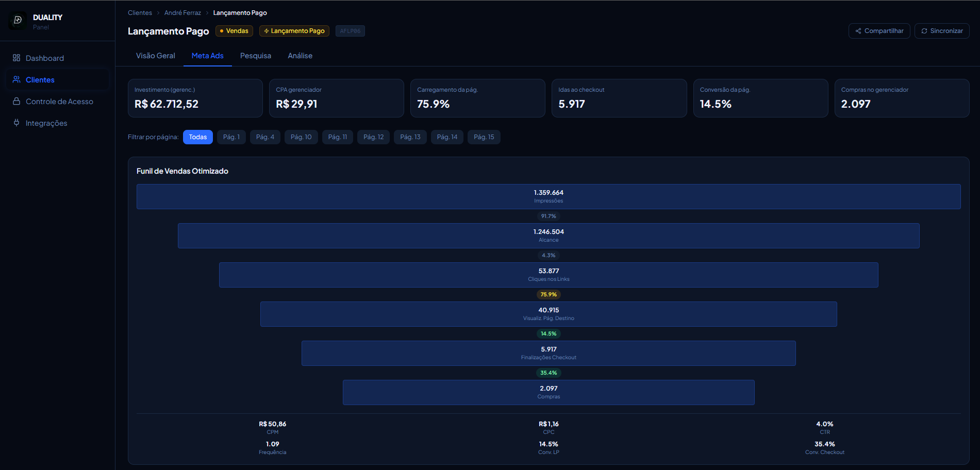The image size is (980, 470).
Task: Click the Impressões funnel bar
Action: tap(549, 196)
